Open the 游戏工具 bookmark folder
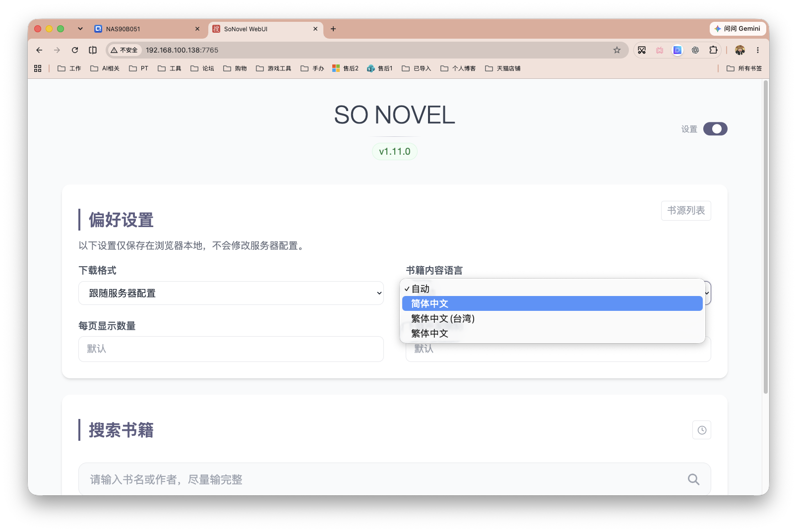Image resolution: width=797 pixels, height=532 pixels. (x=273, y=68)
